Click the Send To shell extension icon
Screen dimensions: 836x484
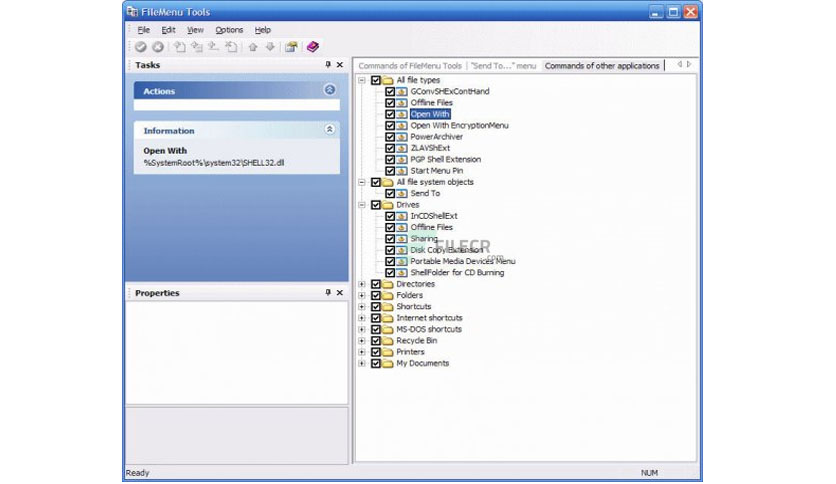pos(402,193)
